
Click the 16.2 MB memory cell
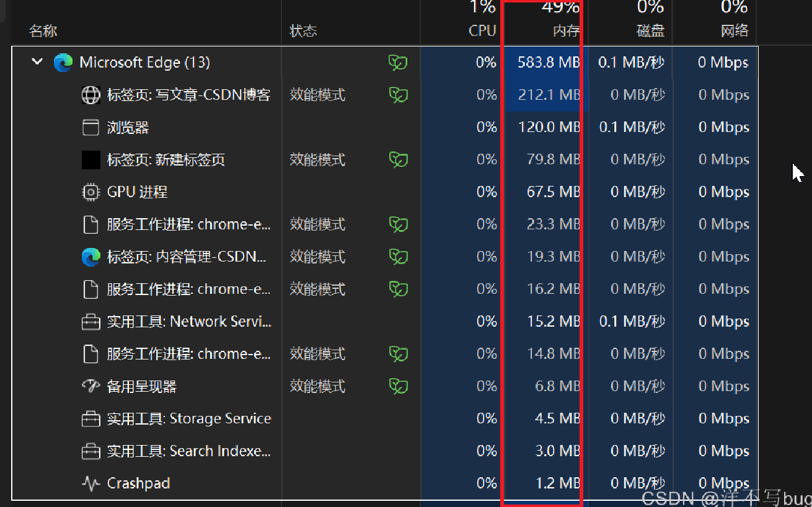[x=553, y=289]
